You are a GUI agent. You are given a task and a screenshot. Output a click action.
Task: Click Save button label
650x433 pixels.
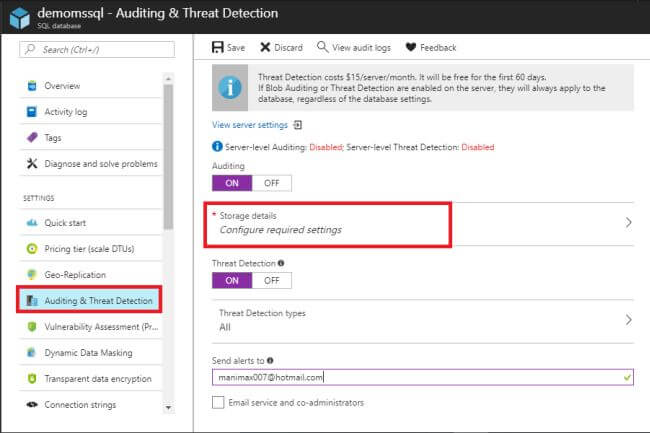[236, 48]
